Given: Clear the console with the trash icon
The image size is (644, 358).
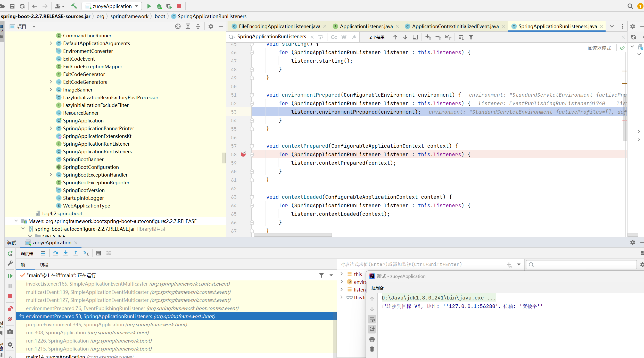Looking at the screenshot, I should point(372,349).
